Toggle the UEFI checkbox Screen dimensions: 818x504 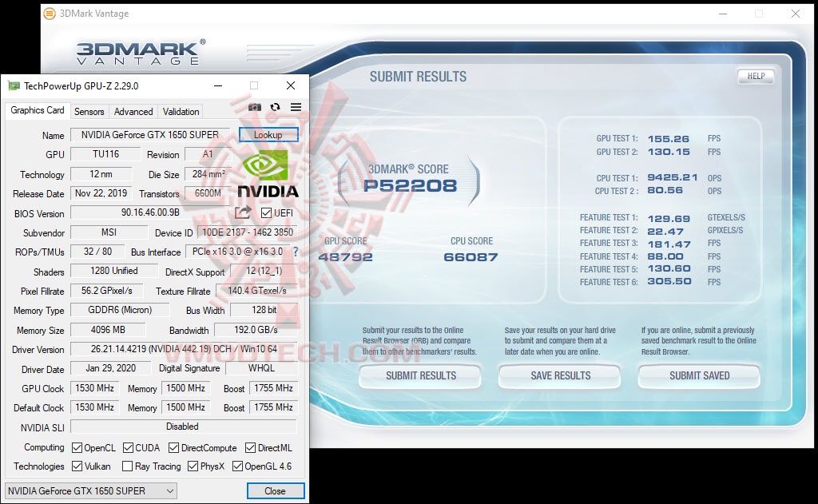pyautogui.click(x=267, y=213)
